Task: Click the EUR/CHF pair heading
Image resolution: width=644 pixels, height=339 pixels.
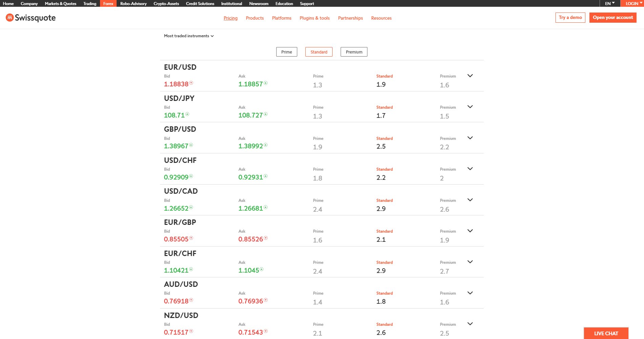Action: point(180,253)
